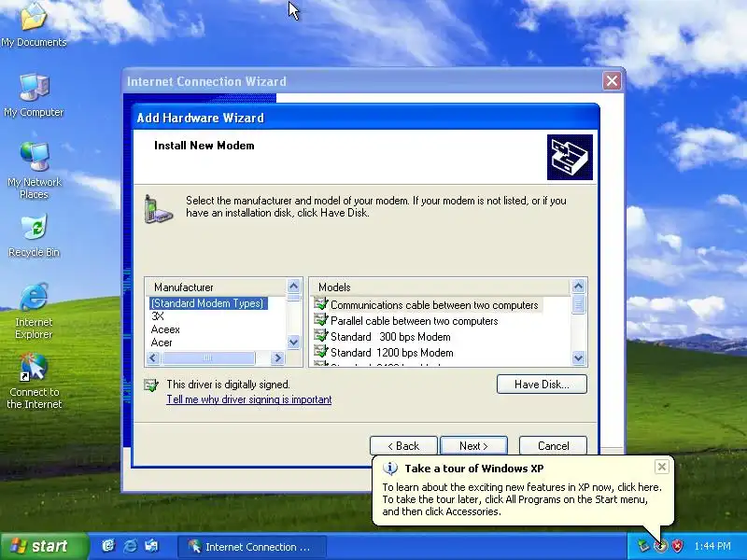Click Manufacturer list scroll up arrow
Image resolution: width=747 pixels, height=560 pixels.
tap(293, 287)
